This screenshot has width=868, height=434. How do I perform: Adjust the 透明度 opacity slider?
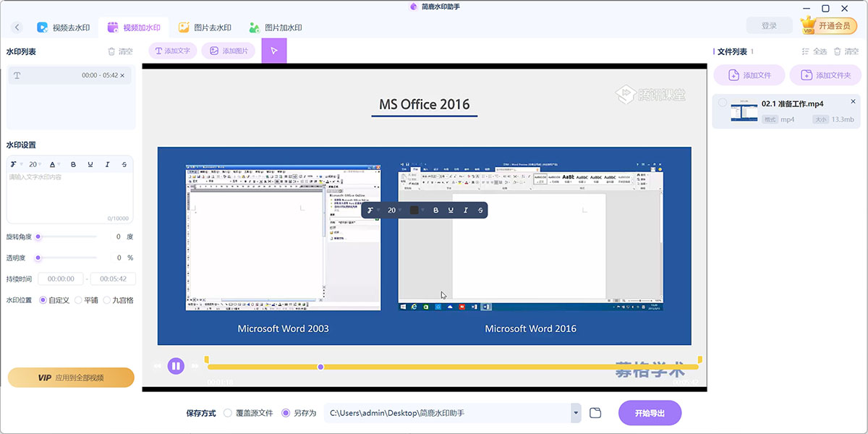(x=67, y=258)
